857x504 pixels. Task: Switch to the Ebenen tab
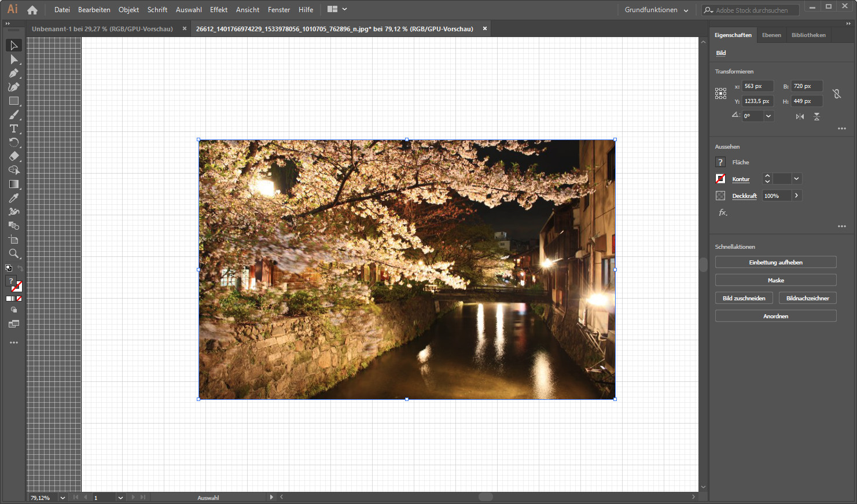point(771,35)
